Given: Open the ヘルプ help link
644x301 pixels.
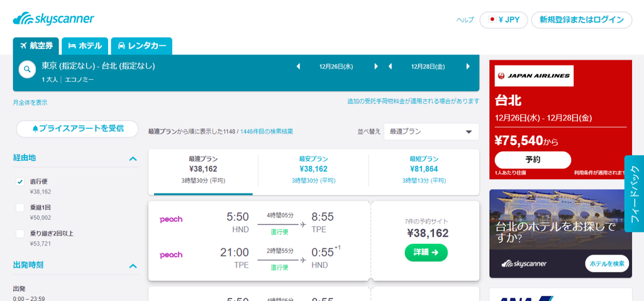Looking at the screenshot, I should pos(465,19).
